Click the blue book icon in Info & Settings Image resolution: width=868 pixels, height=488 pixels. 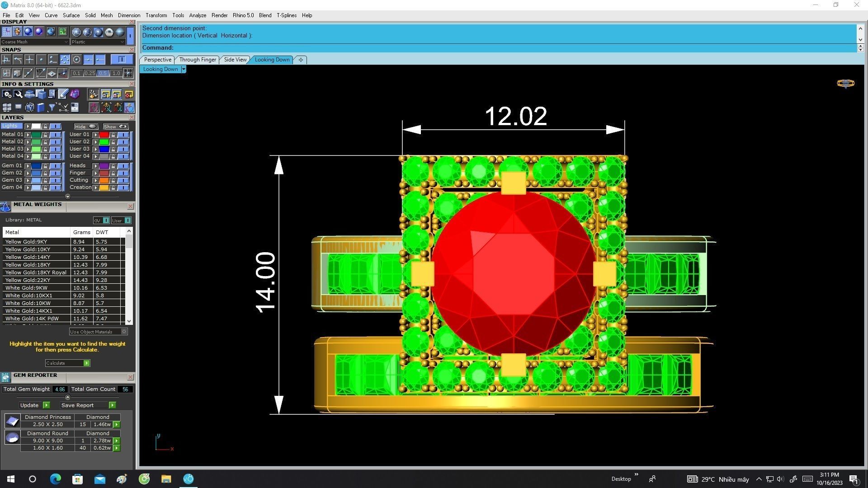(41, 108)
